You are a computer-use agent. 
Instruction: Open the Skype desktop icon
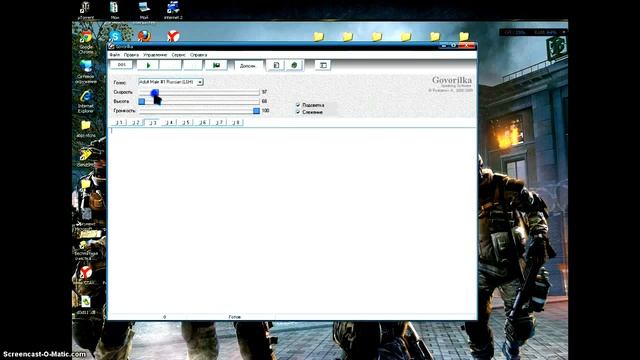point(116,36)
